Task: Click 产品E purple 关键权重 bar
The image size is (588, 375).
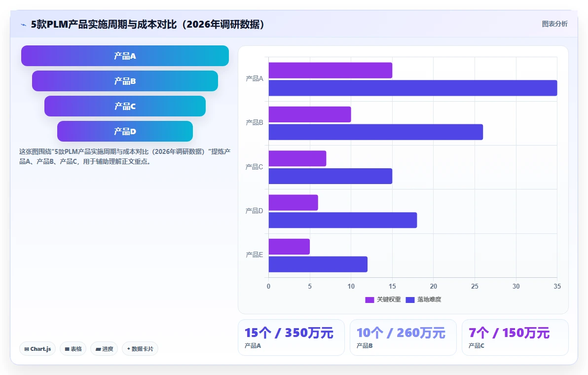Action: 289,247
